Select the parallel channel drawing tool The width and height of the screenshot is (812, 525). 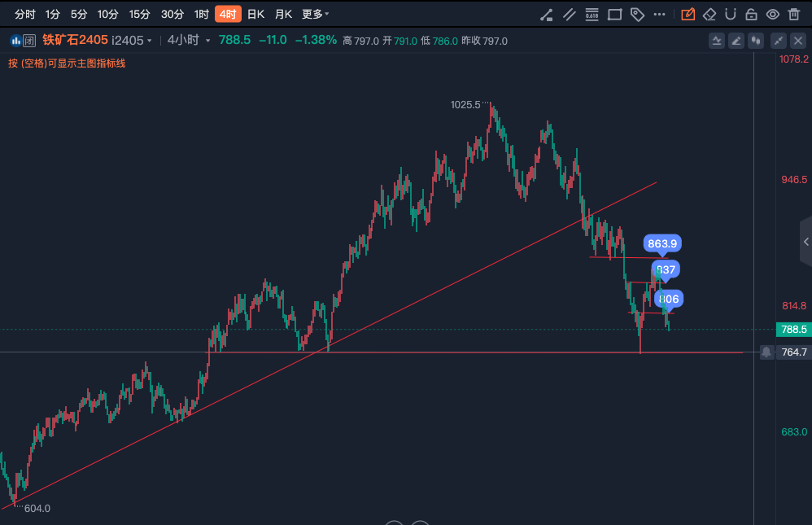[x=569, y=15]
